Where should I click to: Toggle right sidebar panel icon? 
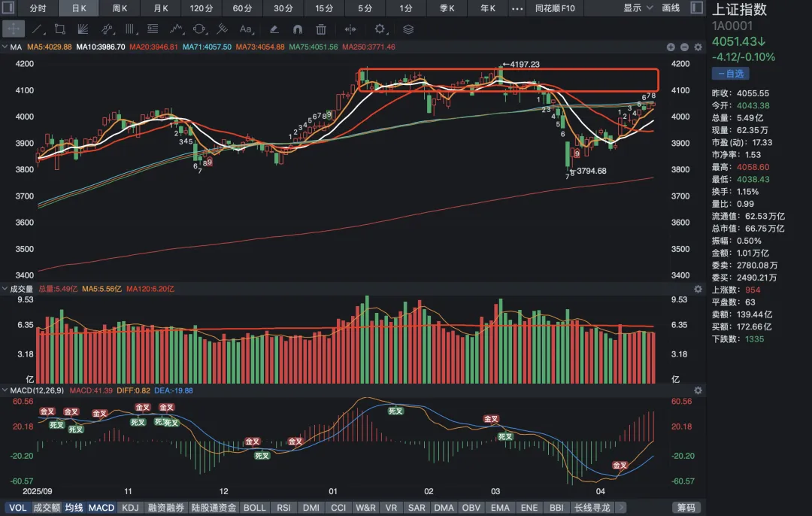click(x=697, y=8)
